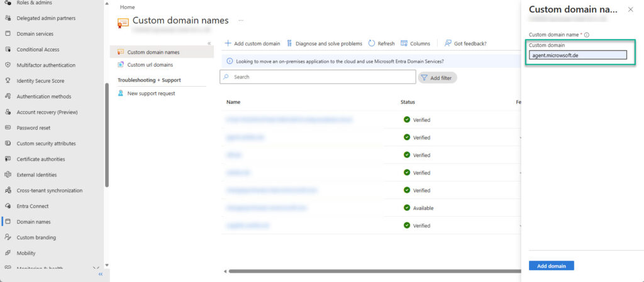This screenshot has width=644, height=282.
Task: Collapse the left sidebar using bottom chevron
Action: pyautogui.click(x=100, y=274)
